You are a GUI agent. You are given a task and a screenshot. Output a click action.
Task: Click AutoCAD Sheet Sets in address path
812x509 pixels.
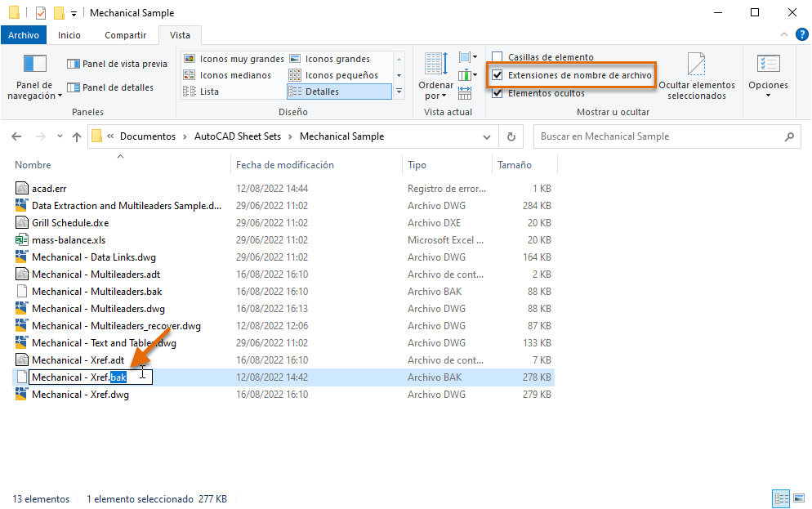(238, 136)
